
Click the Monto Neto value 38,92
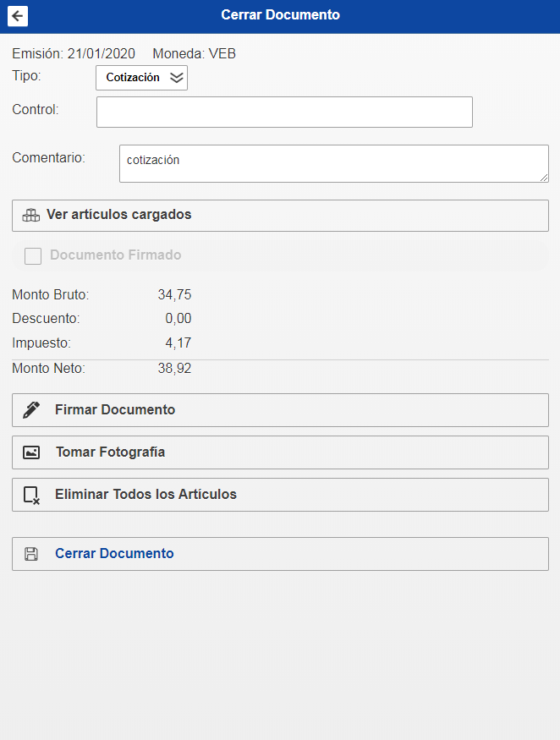coord(174,369)
